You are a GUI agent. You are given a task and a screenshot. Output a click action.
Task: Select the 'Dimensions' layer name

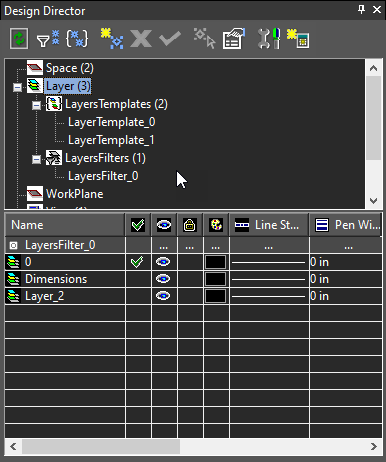point(56,279)
